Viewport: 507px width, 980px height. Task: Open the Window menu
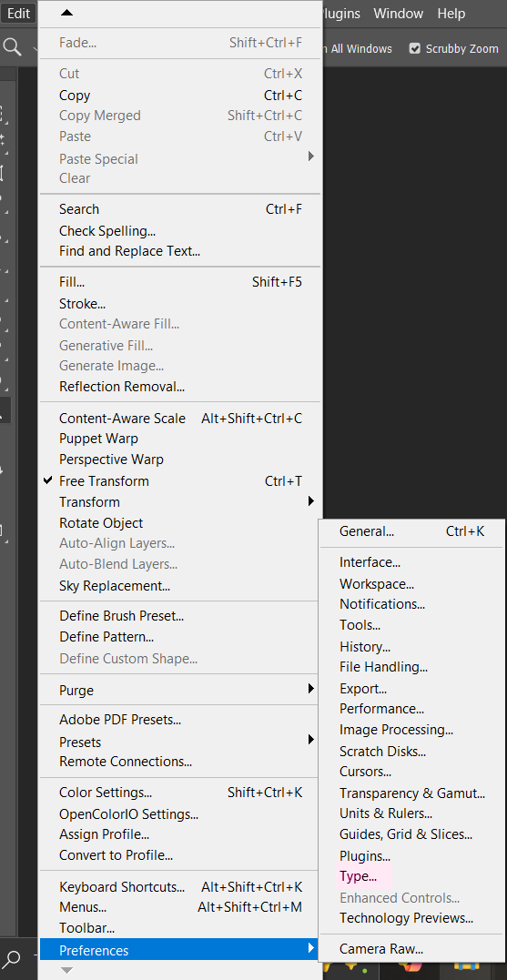[x=398, y=13]
